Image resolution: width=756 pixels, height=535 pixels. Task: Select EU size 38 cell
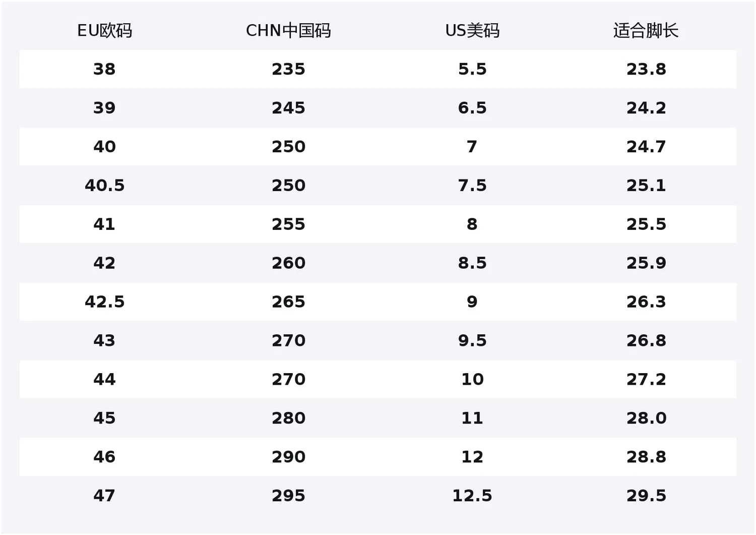(104, 69)
